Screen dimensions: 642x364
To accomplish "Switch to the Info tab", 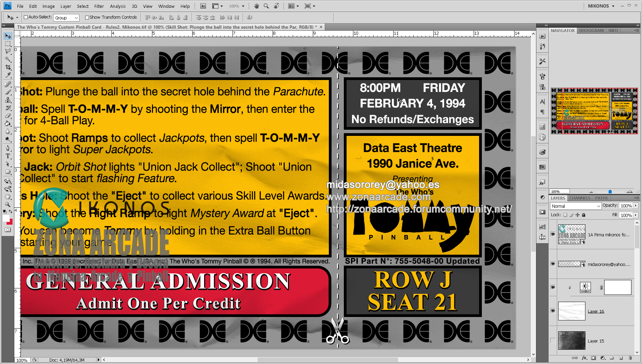I will (613, 31).
